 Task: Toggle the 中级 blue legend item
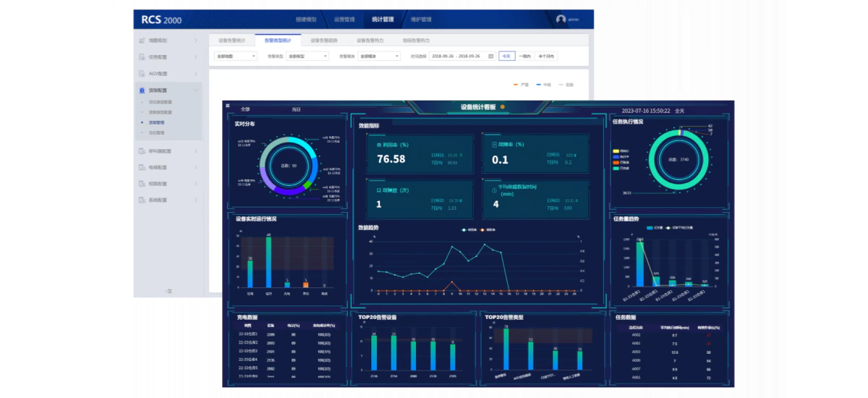pos(543,85)
